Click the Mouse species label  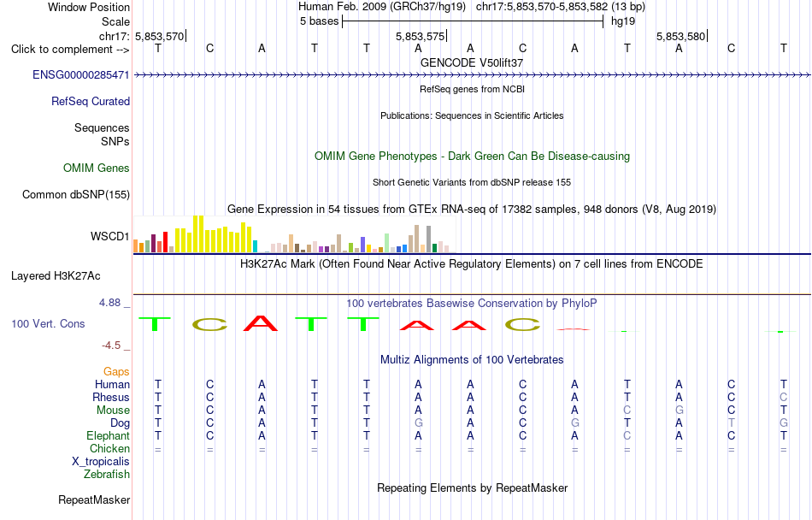pos(113,411)
